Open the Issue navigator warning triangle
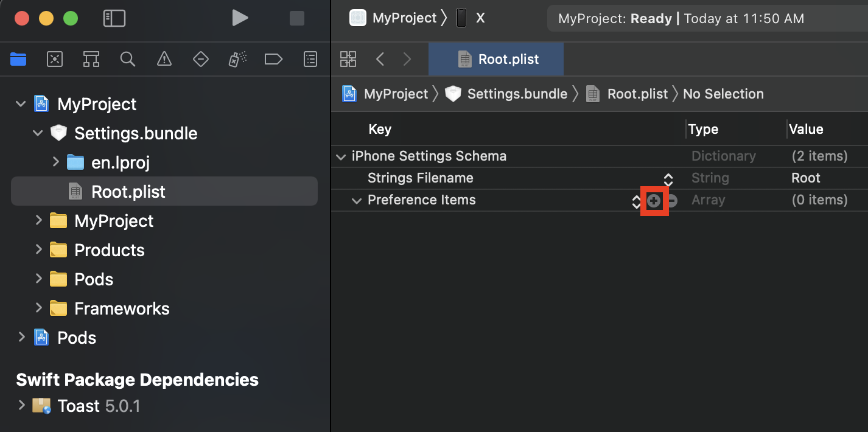This screenshot has height=432, width=868. click(164, 59)
